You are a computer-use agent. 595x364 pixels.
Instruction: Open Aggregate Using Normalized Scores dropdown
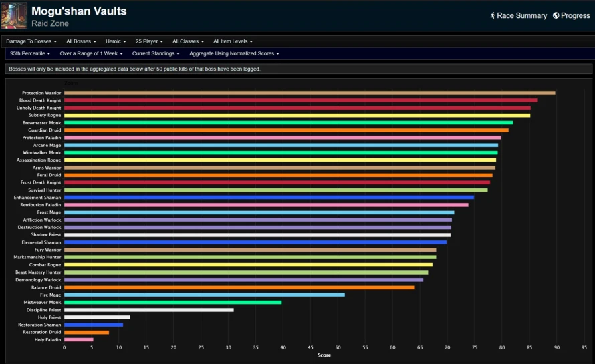point(234,53)
